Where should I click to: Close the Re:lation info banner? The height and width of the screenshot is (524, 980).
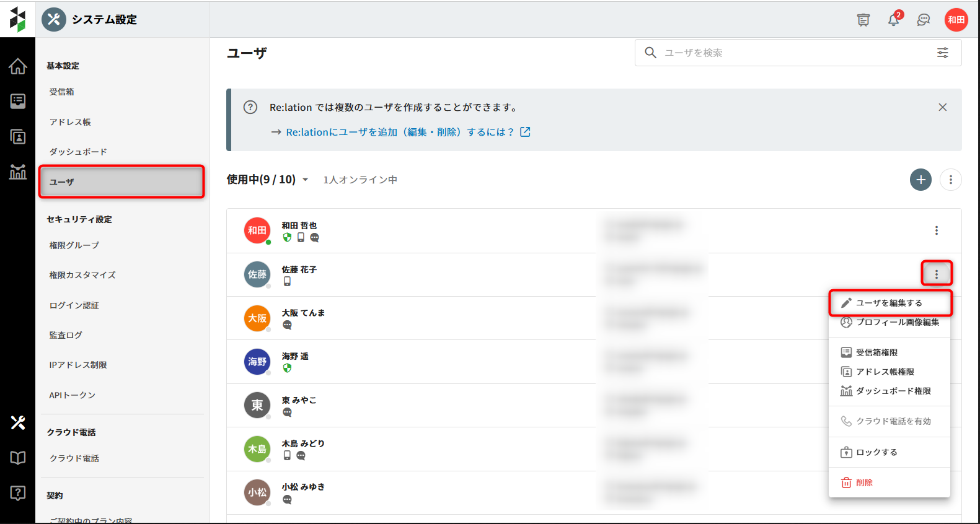(942, 107)
